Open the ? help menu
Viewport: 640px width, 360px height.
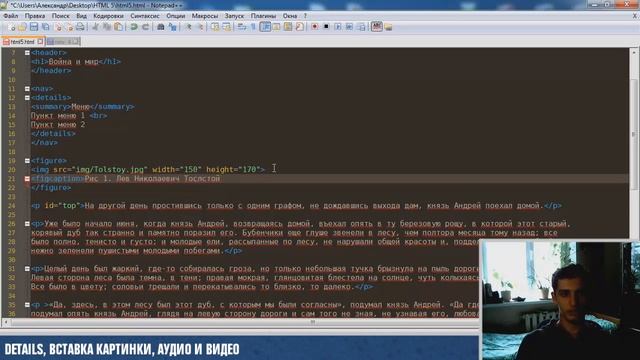pos(305,16)
